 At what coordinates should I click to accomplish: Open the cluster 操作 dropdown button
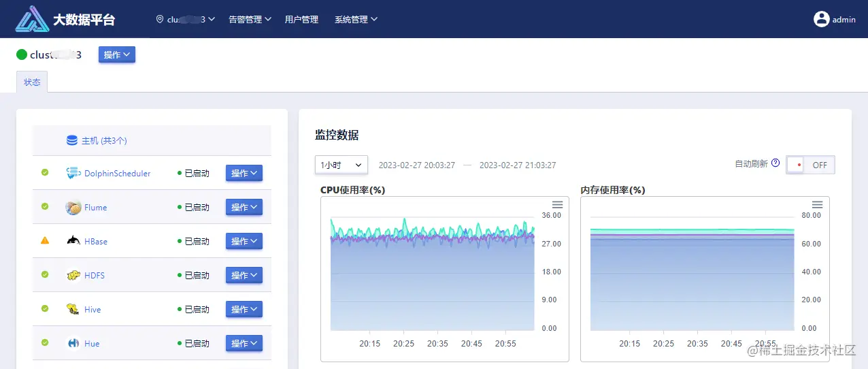[117, 54]
